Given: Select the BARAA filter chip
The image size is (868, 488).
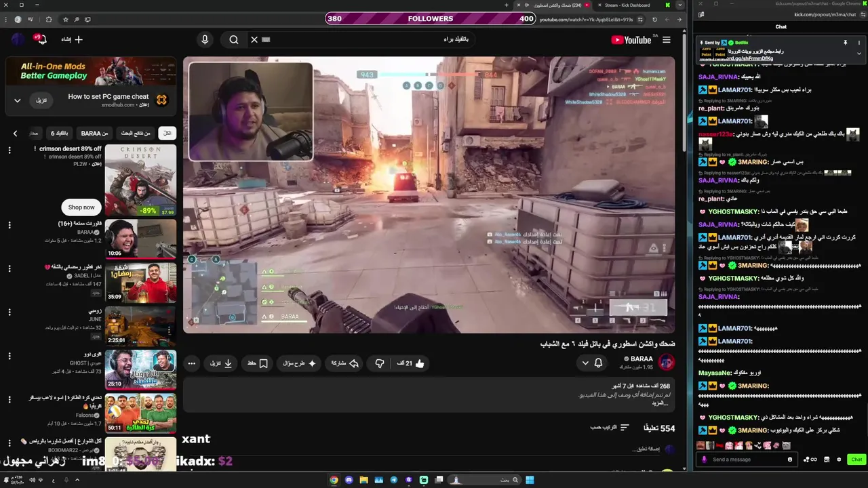Looking at the screenshot, I should click(94, 133).
